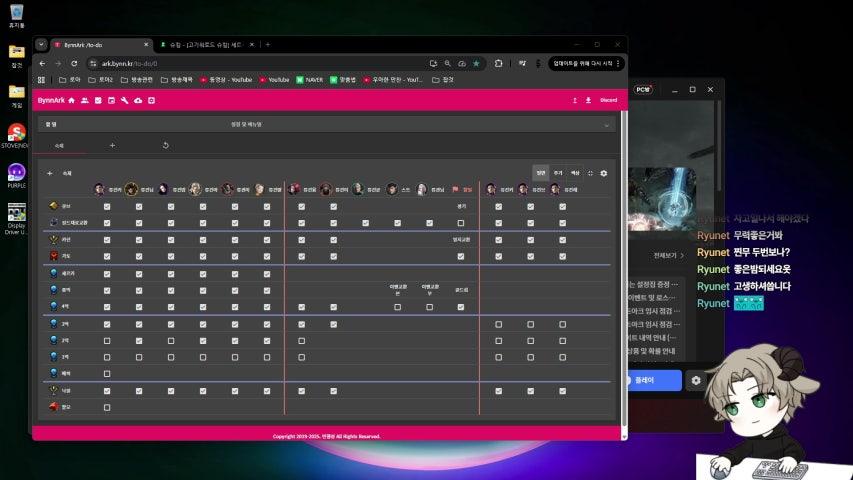
Task: Open the calendar icon in BynnArk header
Action: click(112, 100)
